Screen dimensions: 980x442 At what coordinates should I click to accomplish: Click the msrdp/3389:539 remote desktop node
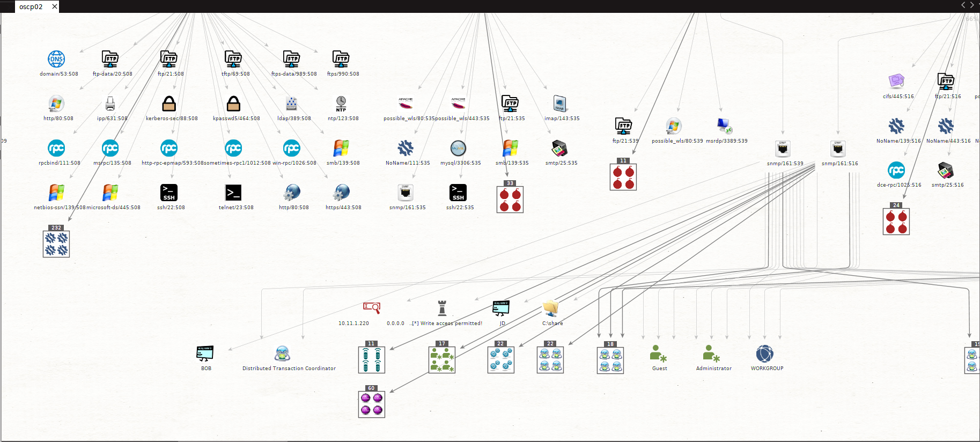tap(725, 126)
